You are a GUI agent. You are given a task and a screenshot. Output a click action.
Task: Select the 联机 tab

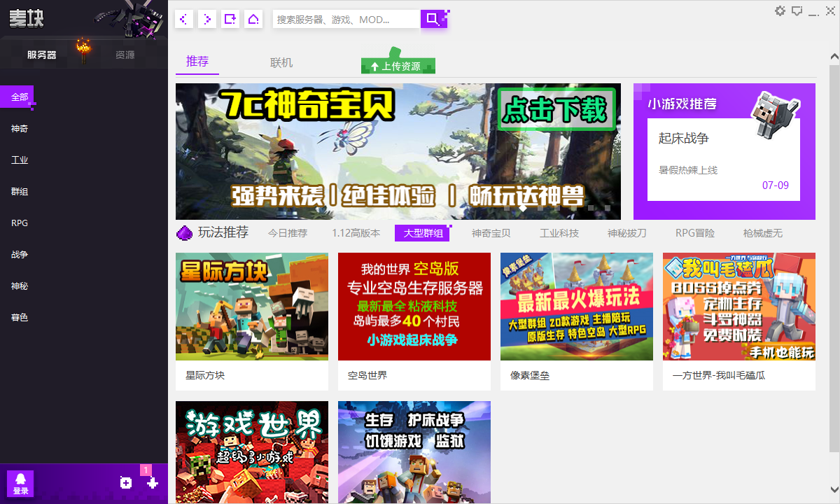(x=281, y=63)
